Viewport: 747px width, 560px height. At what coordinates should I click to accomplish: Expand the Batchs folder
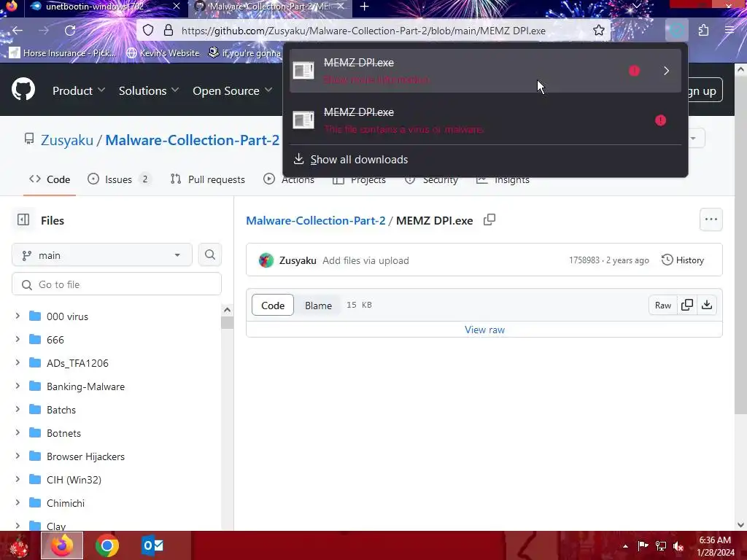point(18,409)
